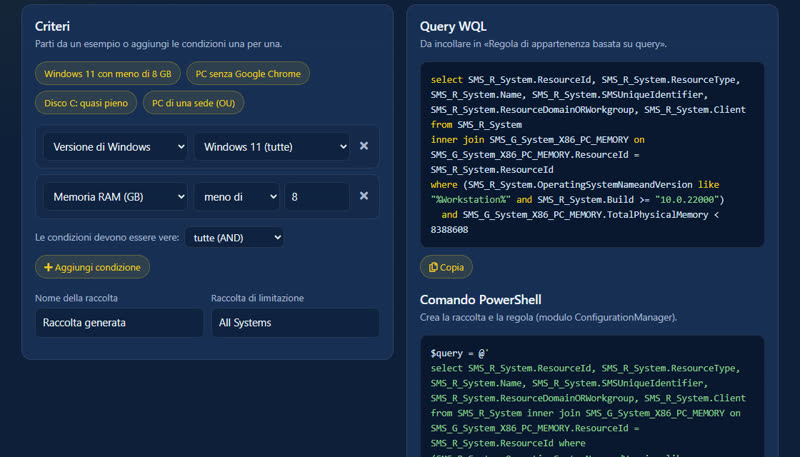The image size is (800, 457).
Task: Apply example Disco C: quasi pieno
Action: [86, 103]
